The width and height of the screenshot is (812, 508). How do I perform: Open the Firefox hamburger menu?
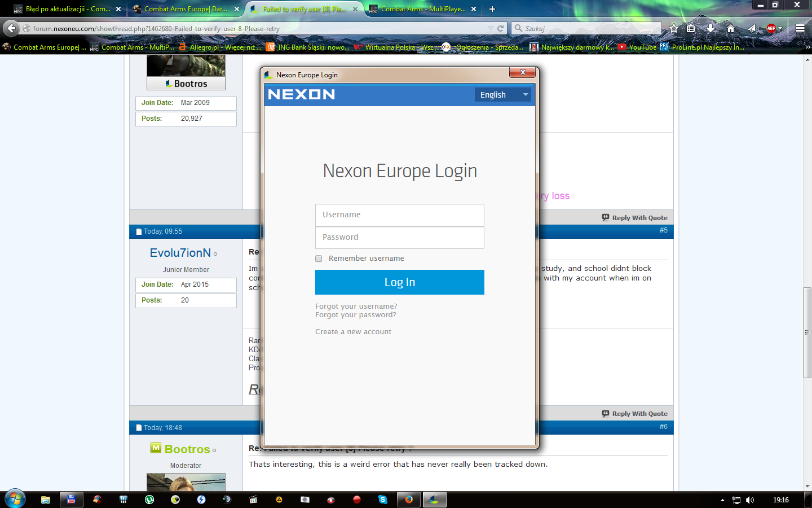(800, 28)
